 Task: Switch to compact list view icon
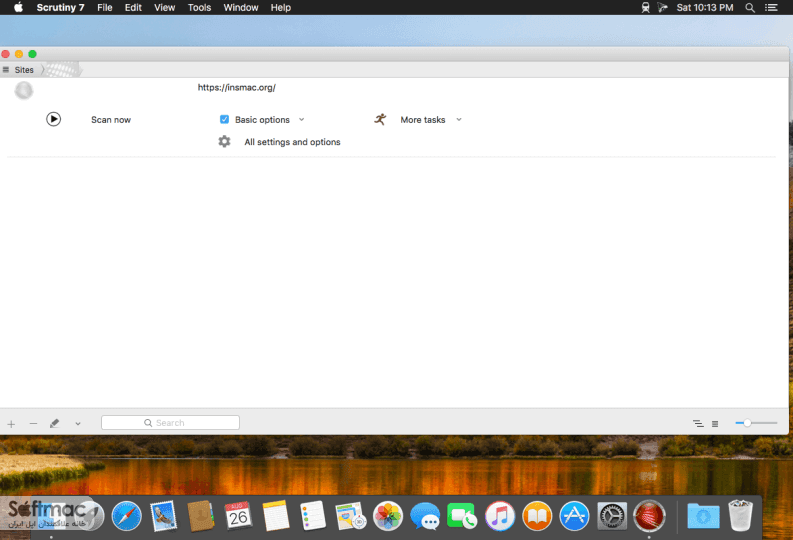click(715, 424)
